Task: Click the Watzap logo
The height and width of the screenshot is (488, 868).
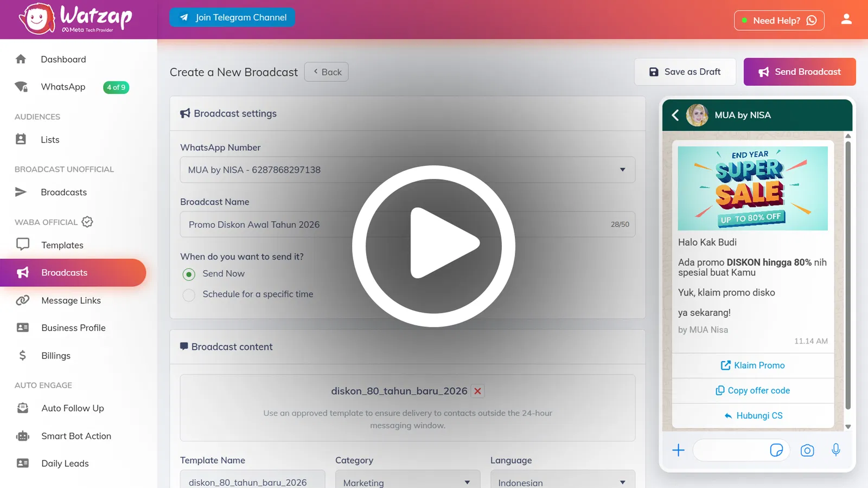Action: [75, 19]
